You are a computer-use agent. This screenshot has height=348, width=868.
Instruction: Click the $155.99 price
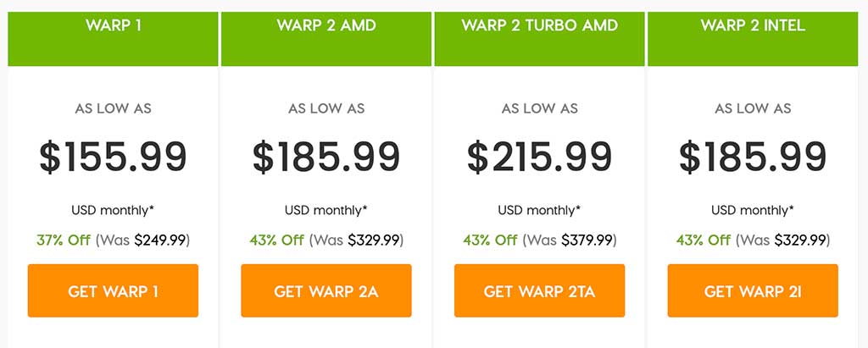pos(113,157)
